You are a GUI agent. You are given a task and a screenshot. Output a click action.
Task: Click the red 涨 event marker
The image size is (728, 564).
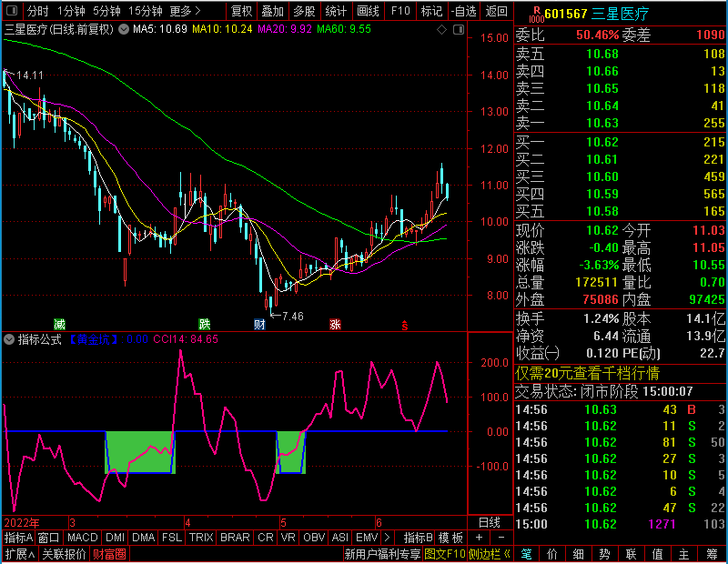335,324
